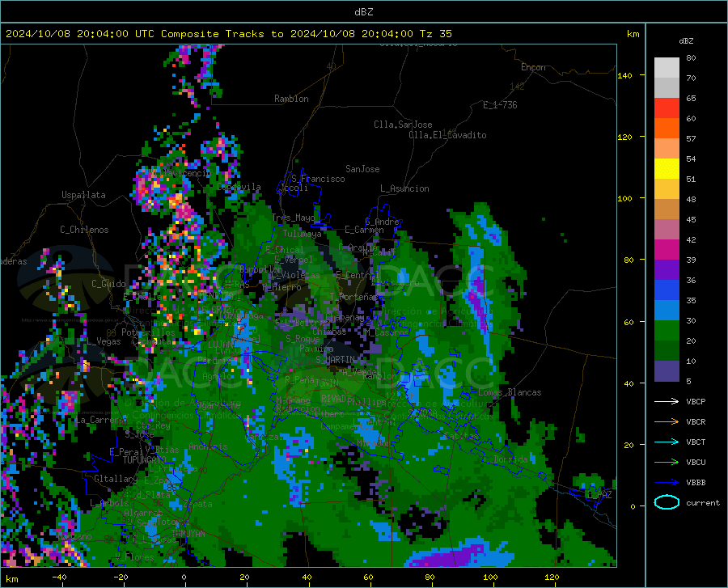Click the 'Phillips' map label
This screenshot has width=728, height=588.
[x=366, y=401]
